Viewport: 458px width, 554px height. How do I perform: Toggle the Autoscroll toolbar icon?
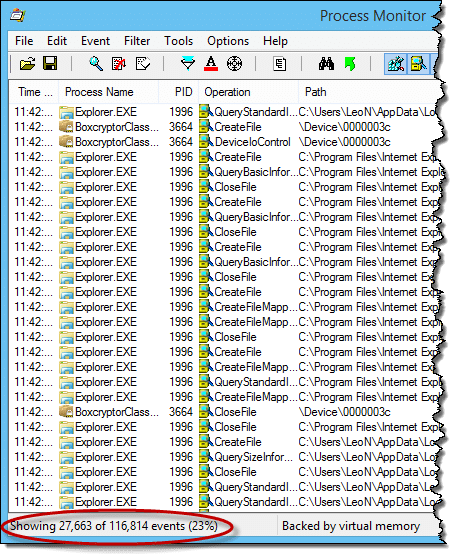[x=119, y=64]
